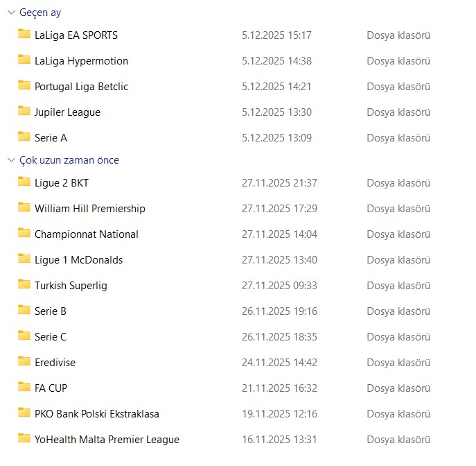Collapse the Çok uzun zaman önce chevron

tap(10, 160)
